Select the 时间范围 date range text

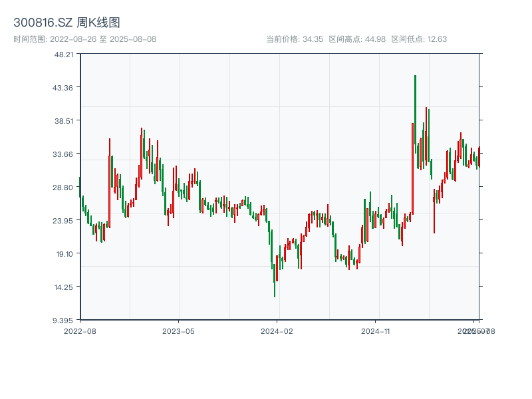point(84,39)
